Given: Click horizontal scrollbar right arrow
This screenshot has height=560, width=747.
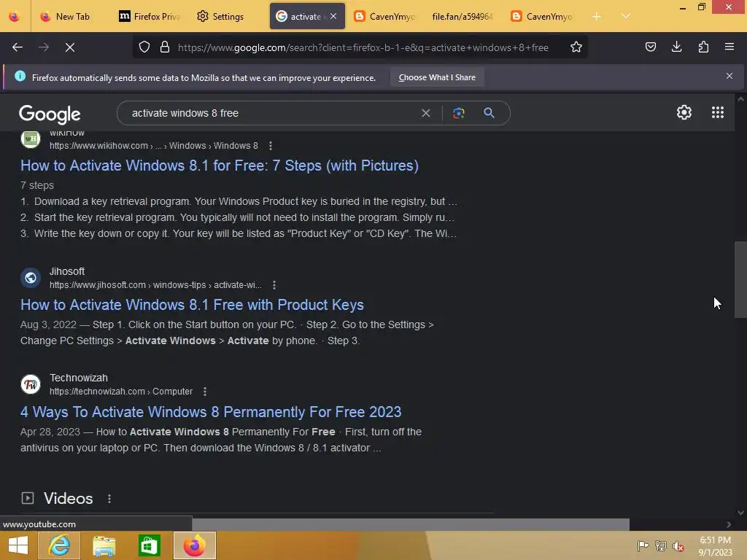Looking at the screenshot, I should 729,524.
